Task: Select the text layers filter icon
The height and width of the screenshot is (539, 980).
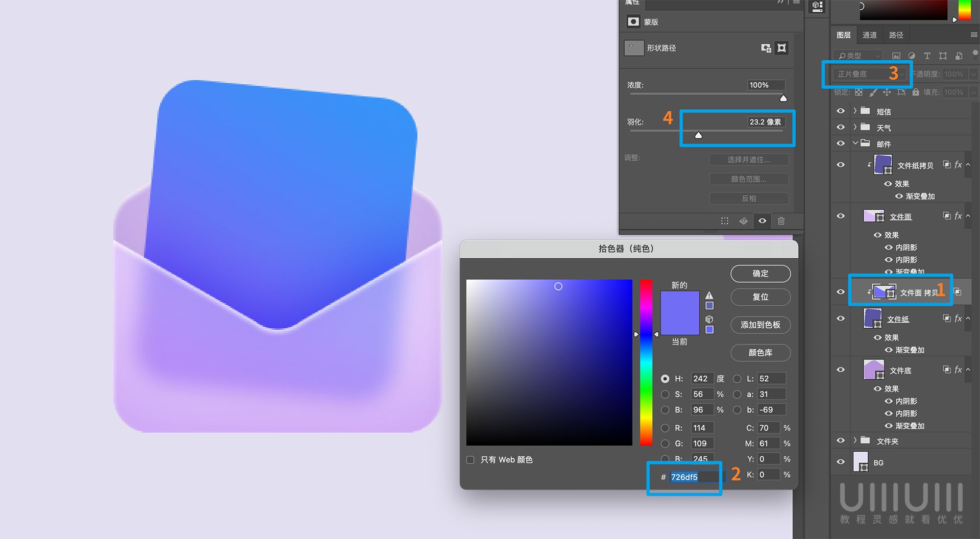Action: tap(927, 56)
